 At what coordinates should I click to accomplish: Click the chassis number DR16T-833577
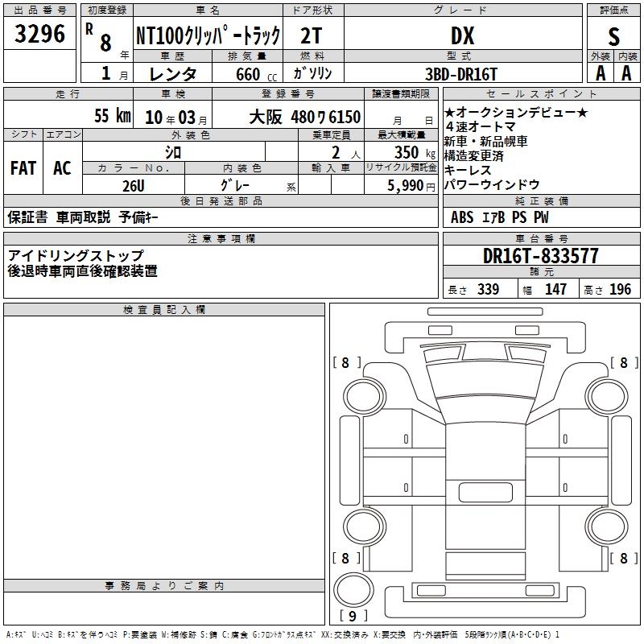tap(541, 257)
